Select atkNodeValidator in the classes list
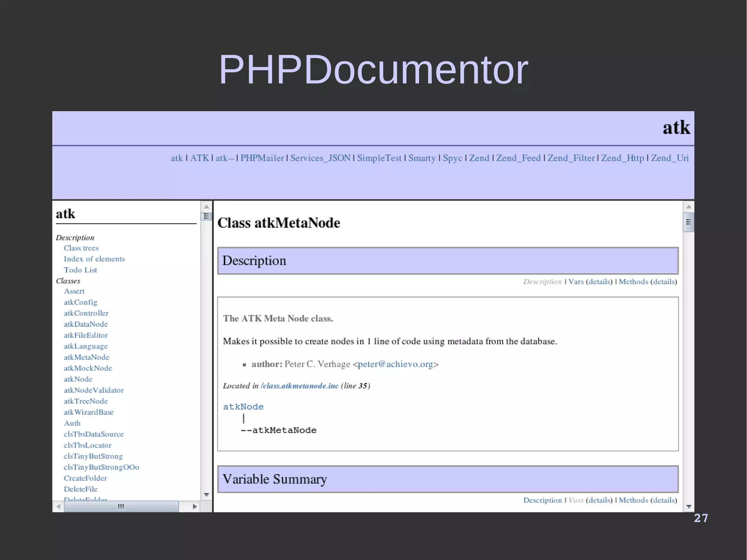 pos(94,390)
